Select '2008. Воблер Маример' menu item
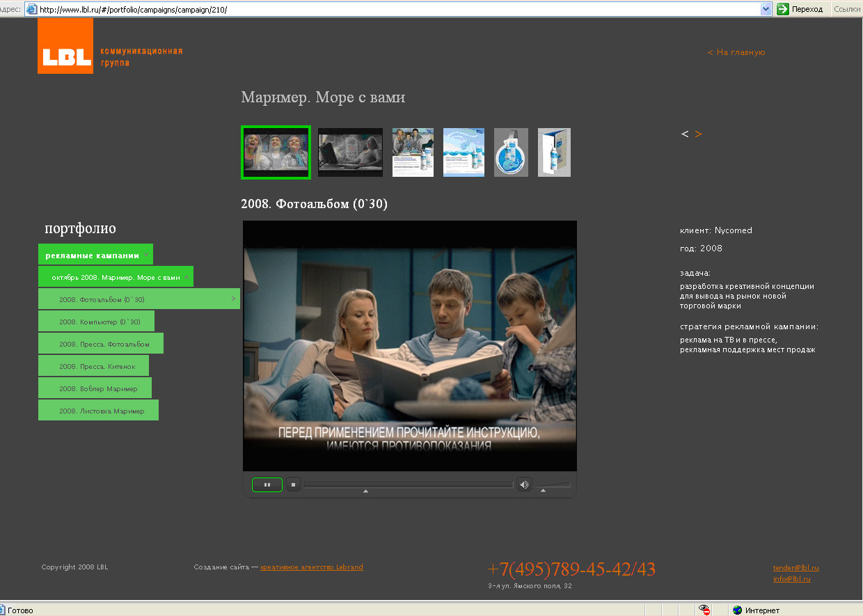 pos(95,388)
